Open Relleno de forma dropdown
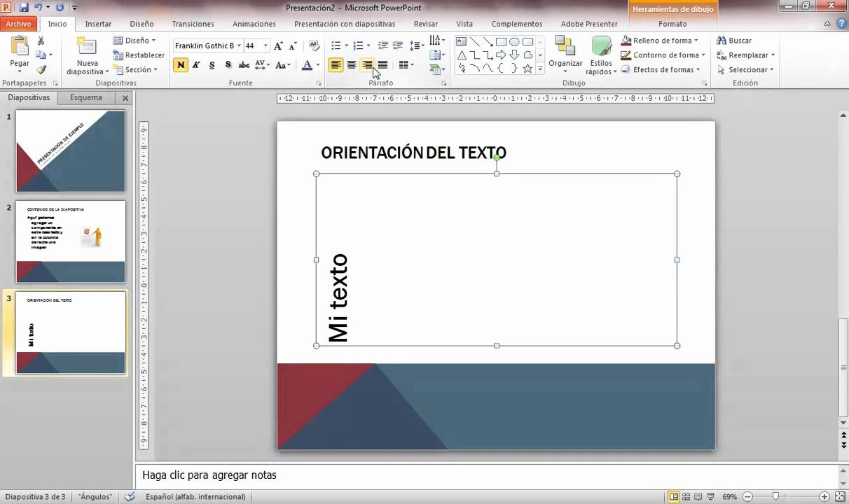 [x=660, y=41]
